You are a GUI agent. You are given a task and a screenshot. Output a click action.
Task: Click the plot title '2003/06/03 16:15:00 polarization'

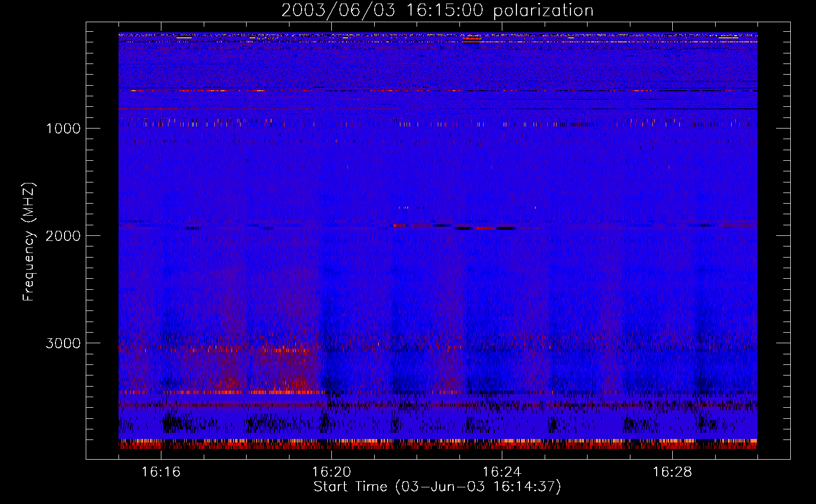point(437,11)
